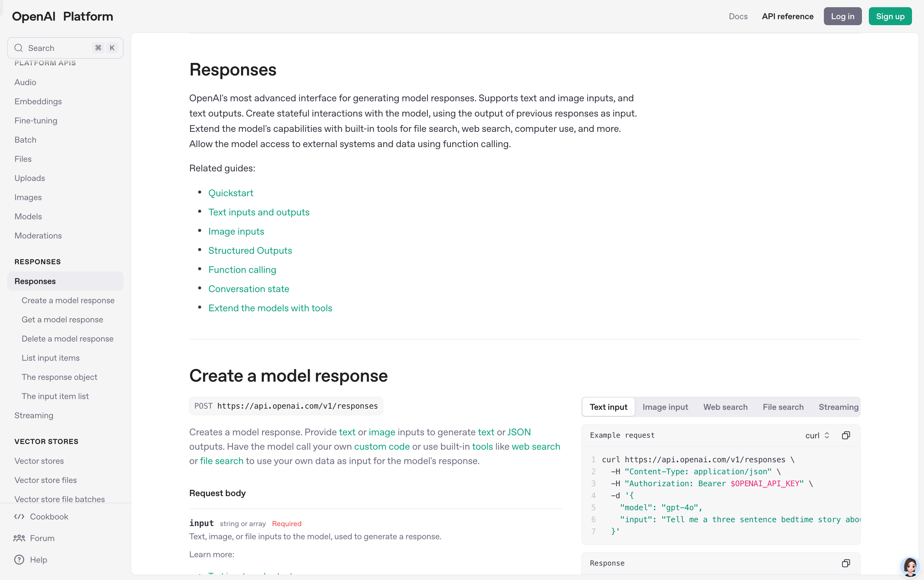Switch to the File search tab
This screenshot has height=580, width=924.
(783, 407)
